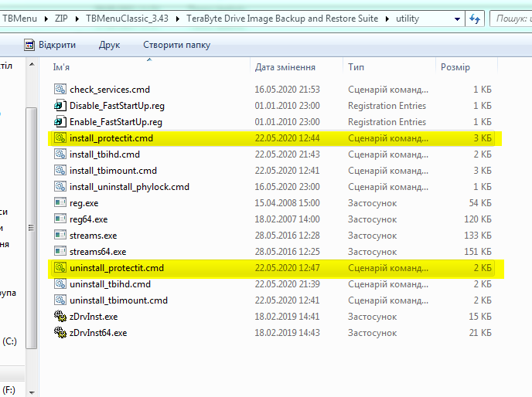Click the install_uninstall_phylock.cmd script icon

[x=60, y=186]
